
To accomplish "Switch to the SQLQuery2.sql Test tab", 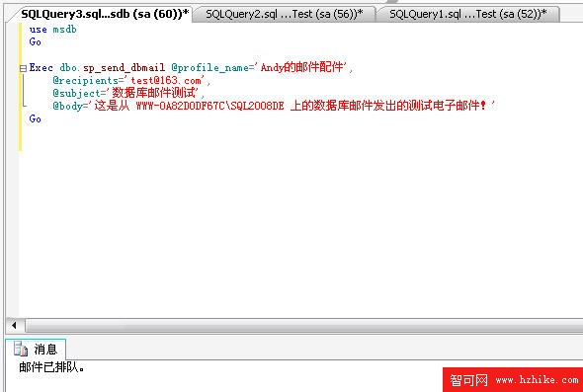I will click(285, 14).
